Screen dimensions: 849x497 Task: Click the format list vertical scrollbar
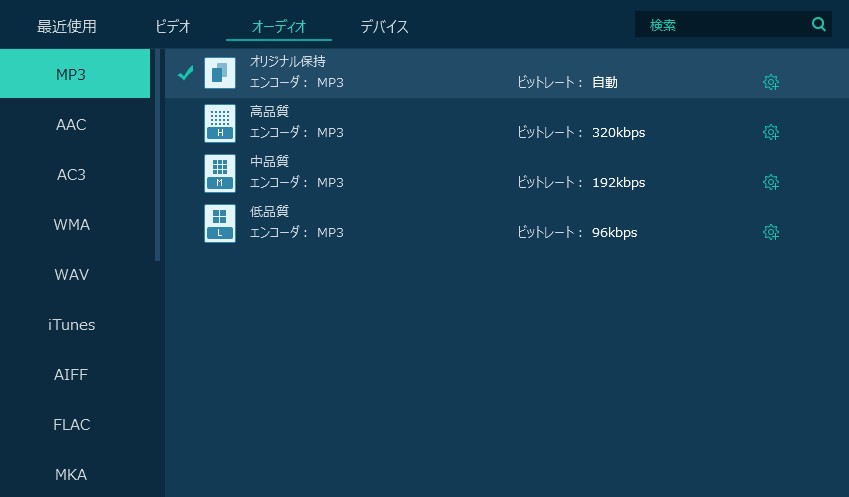[158, 155]
